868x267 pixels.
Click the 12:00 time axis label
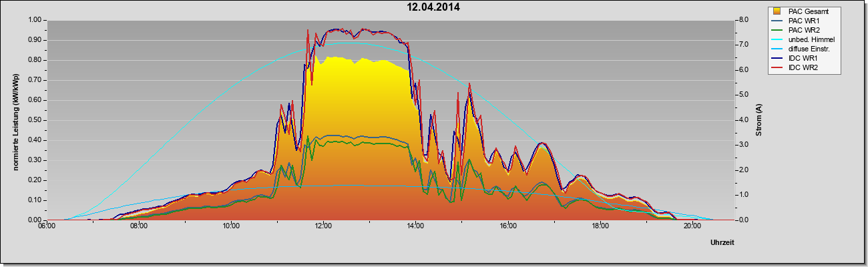(x=323, y=226)
